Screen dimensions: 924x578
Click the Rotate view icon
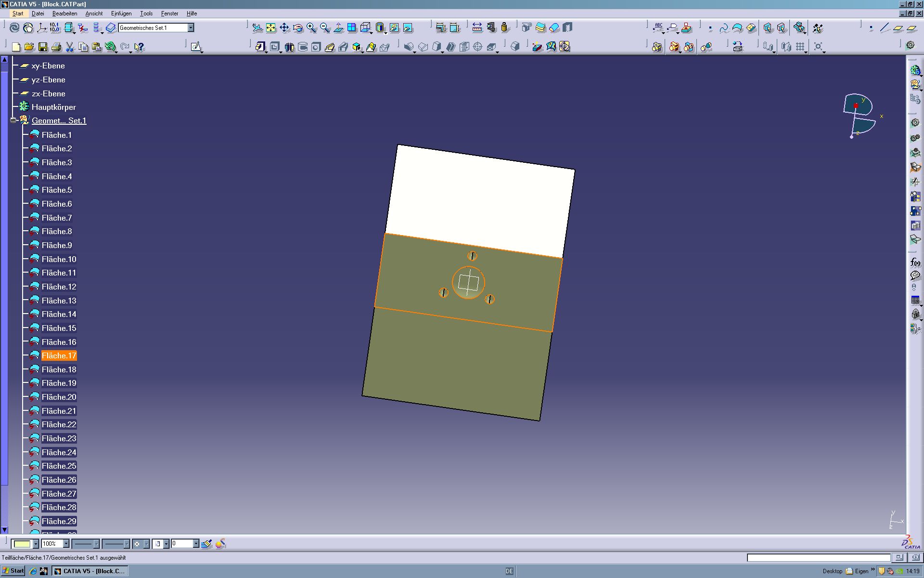point(298,28)
